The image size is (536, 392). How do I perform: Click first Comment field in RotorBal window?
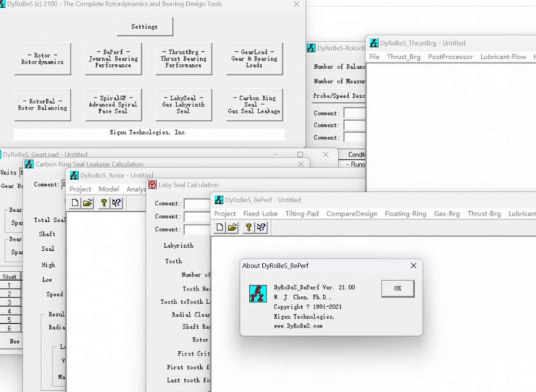tap(355, 113)
